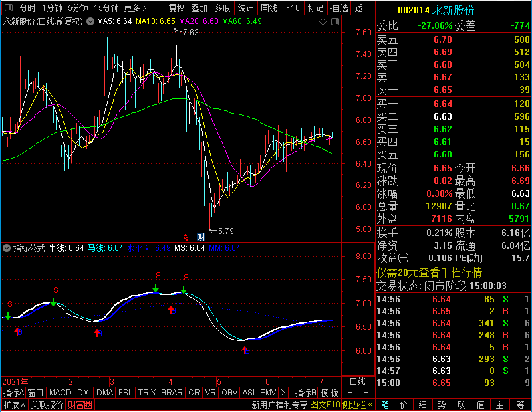Image resolution: width=532 pixels, height=412 pixels.
Task: Switch to the OBV indicator
Action: 229,393
